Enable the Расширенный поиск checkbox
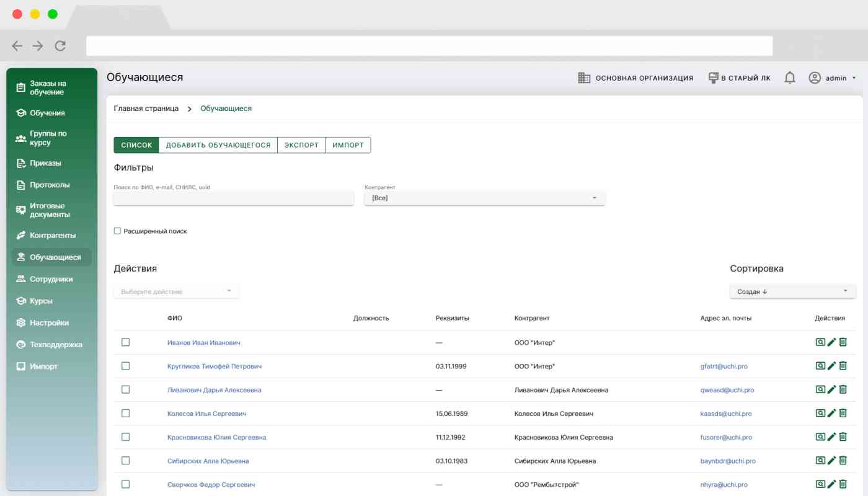Image resolution: width=868 pixels, height=496 pixels. pos(117,231)
